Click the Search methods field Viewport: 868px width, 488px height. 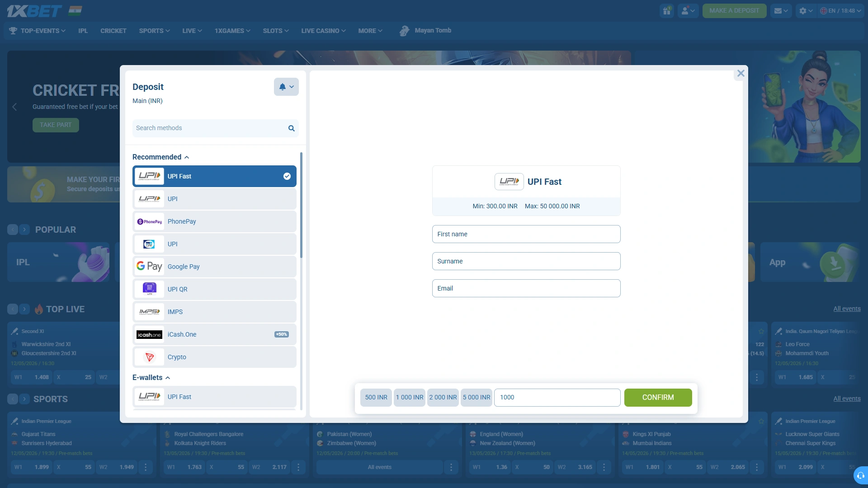coord(215,128)
